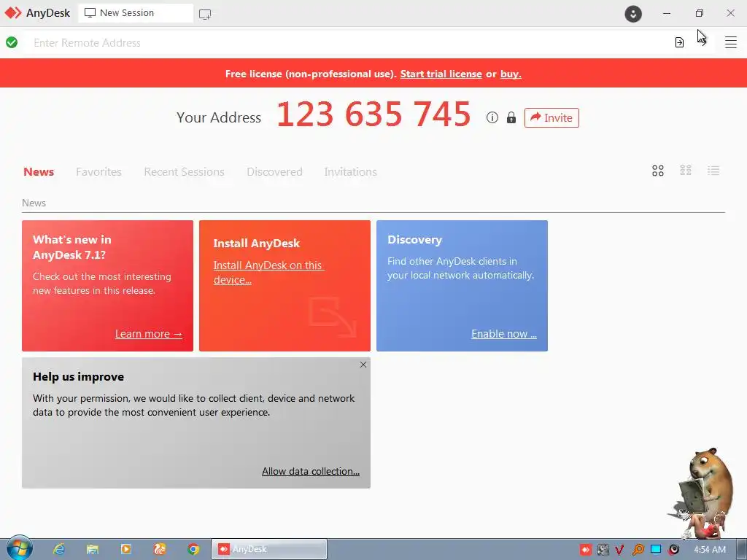Click the buy link in red banner
The height and width of the screenshot is (560, 747).
(x=511, y=74)
